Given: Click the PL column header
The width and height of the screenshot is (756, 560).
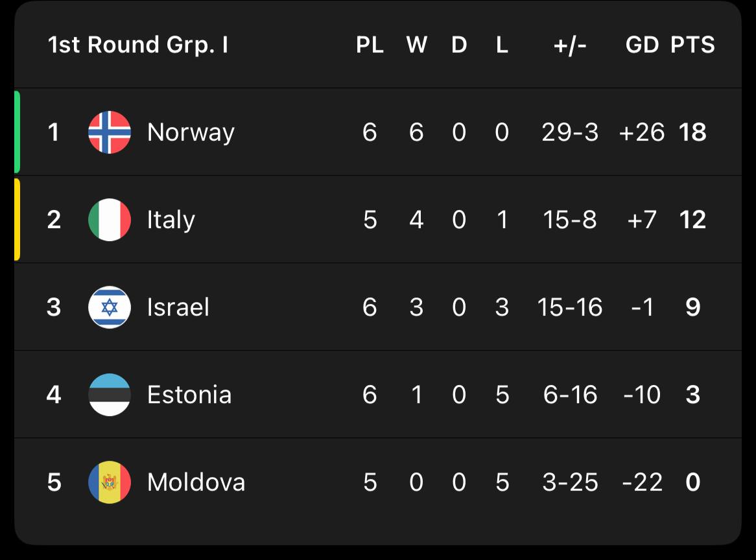Looking at the screenshot, I should coord(370,45).
